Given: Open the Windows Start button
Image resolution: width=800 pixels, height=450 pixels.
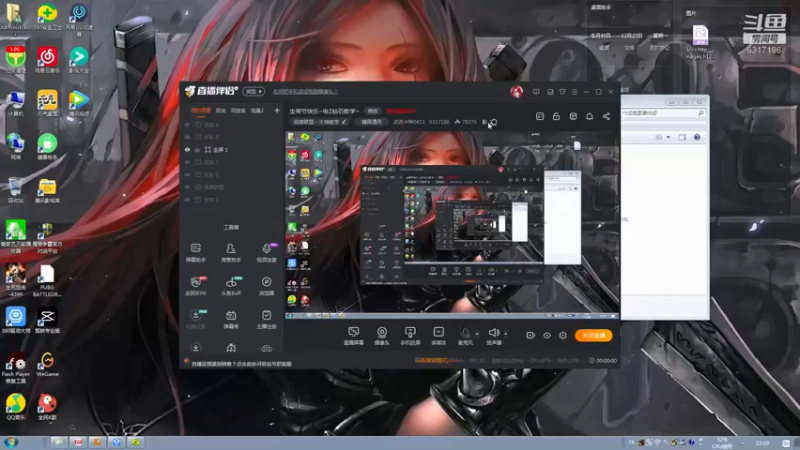Looking at the screenshot, I should click(10, 442).
